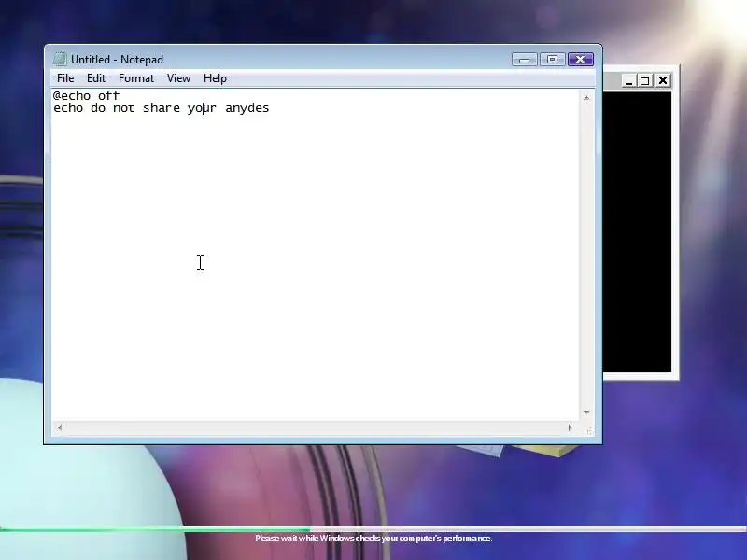
Task: Open the Help menu in Notepad
Action: (215, 78)
